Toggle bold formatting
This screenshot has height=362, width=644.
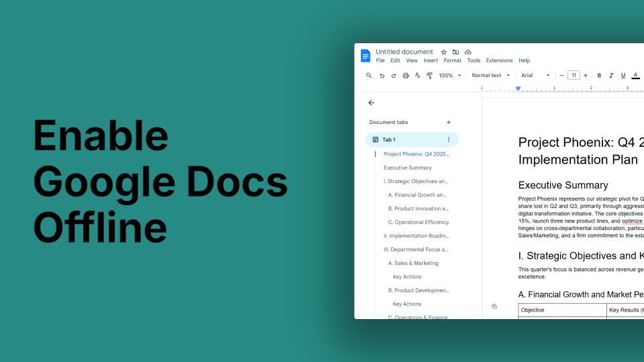point(599,76)
